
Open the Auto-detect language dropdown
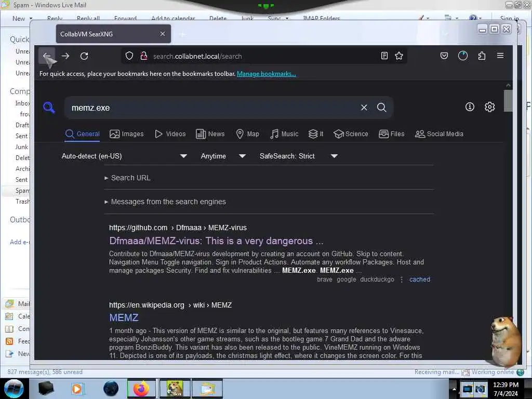tap(124, 156)
